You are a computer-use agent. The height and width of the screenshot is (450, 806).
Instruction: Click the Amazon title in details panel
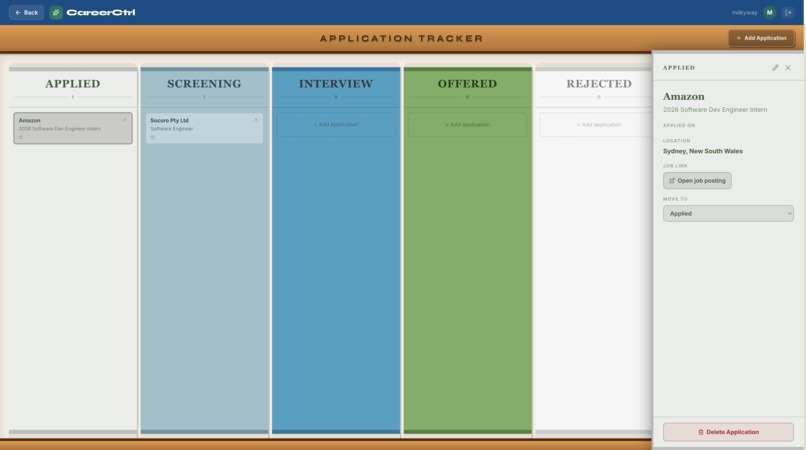click(684, 96)
